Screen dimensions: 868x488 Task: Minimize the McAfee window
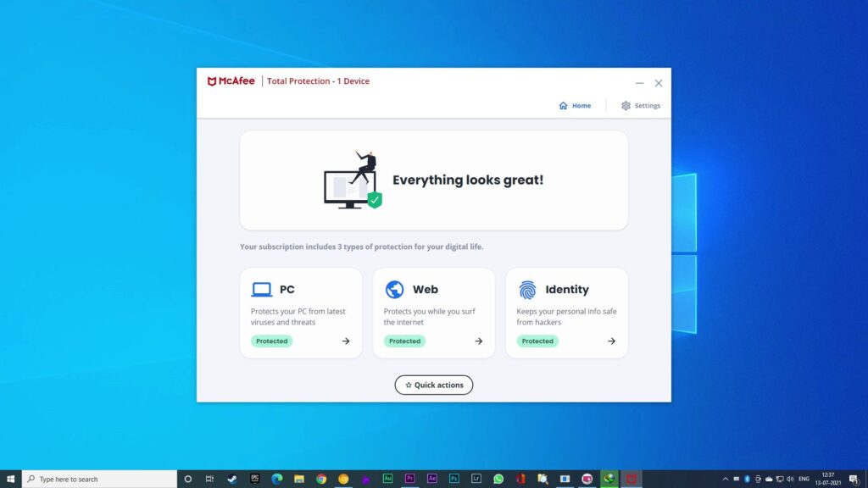click(x=639, y=83)
